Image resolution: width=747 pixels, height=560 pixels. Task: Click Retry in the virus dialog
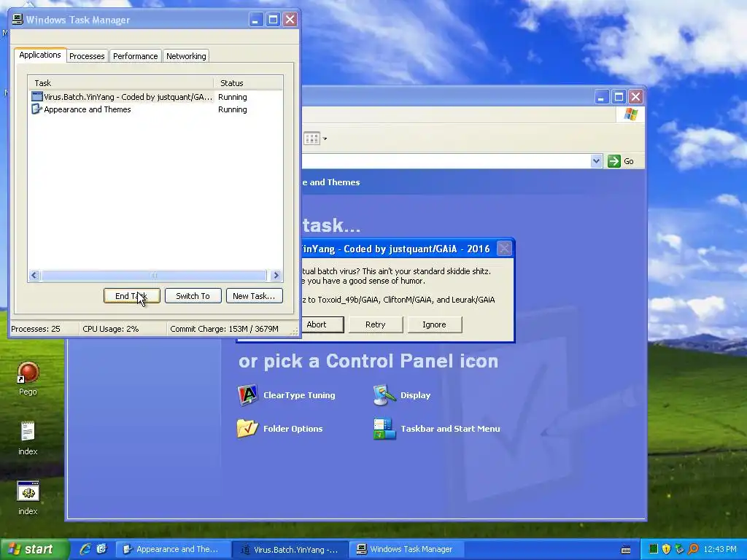376,324
